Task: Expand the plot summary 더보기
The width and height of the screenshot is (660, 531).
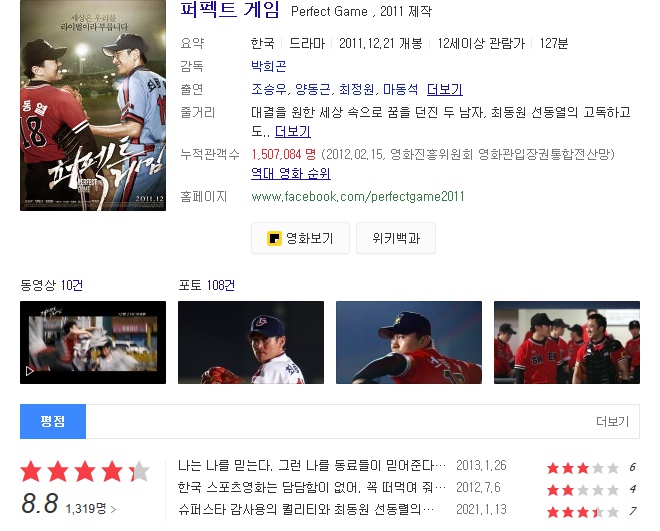Action: pos(293,132)
